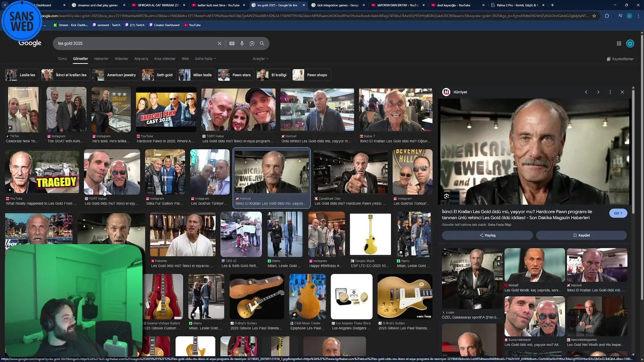644x362 pixels.
Task: Select the Milan leslie chip
Action: point(197,75)
